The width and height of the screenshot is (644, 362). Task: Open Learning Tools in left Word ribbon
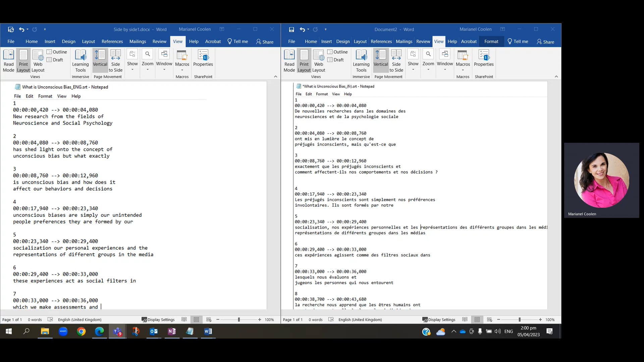coord(80,60)
